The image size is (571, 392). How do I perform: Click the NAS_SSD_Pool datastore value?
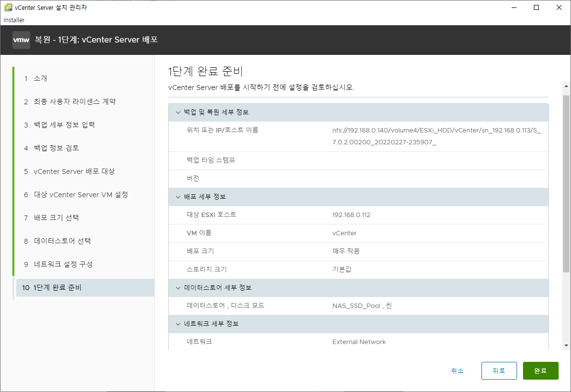pyautogui.click(x=362, y=305)
